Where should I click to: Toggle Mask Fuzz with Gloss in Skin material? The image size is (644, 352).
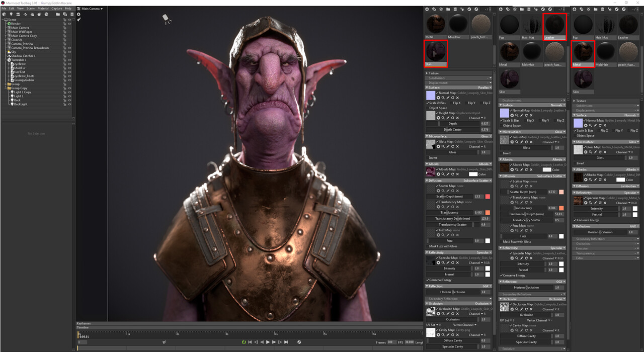coord(428,246)
